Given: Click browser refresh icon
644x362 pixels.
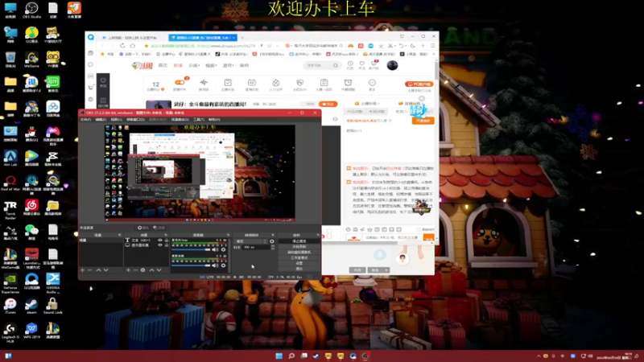Looking at the screenshot, I should [x=122, y=46].
